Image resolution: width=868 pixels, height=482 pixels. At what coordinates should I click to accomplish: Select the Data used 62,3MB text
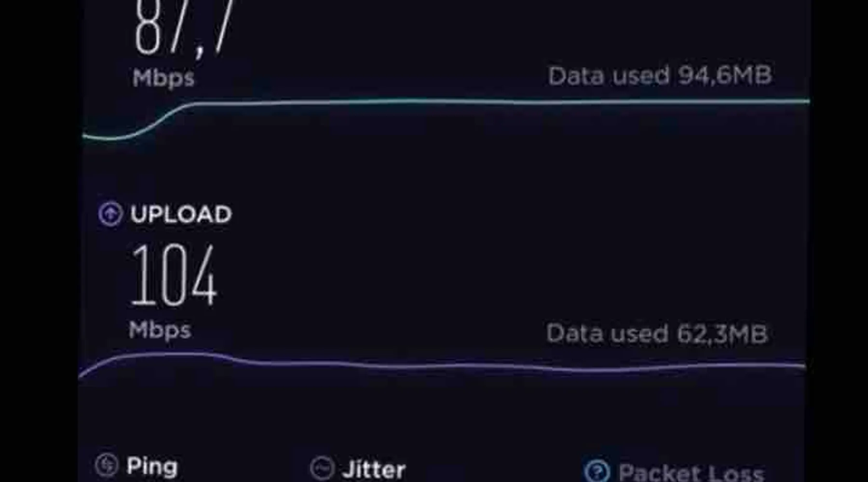tap(656, 334)
